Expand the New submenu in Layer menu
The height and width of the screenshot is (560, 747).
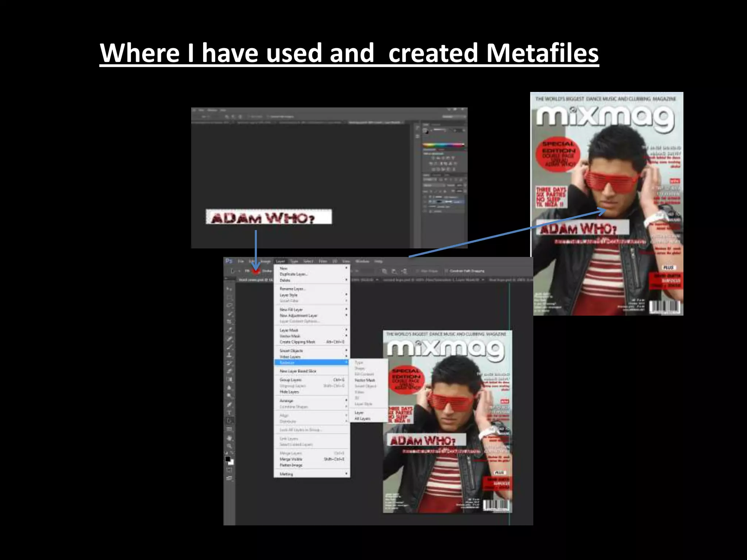(312, 268)
